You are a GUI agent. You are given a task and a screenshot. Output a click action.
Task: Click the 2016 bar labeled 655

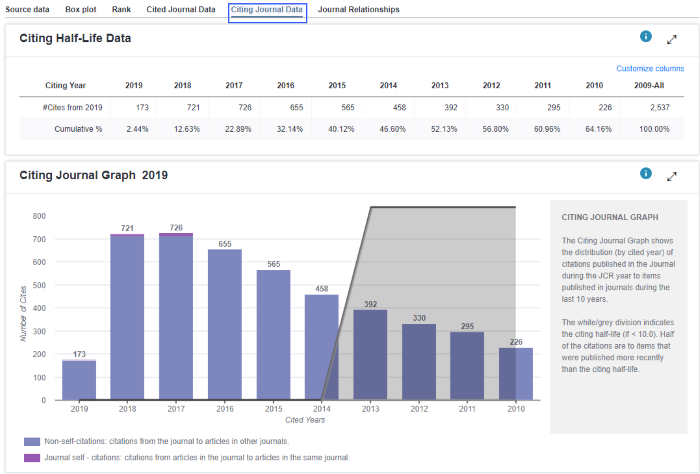click(225, 324)
